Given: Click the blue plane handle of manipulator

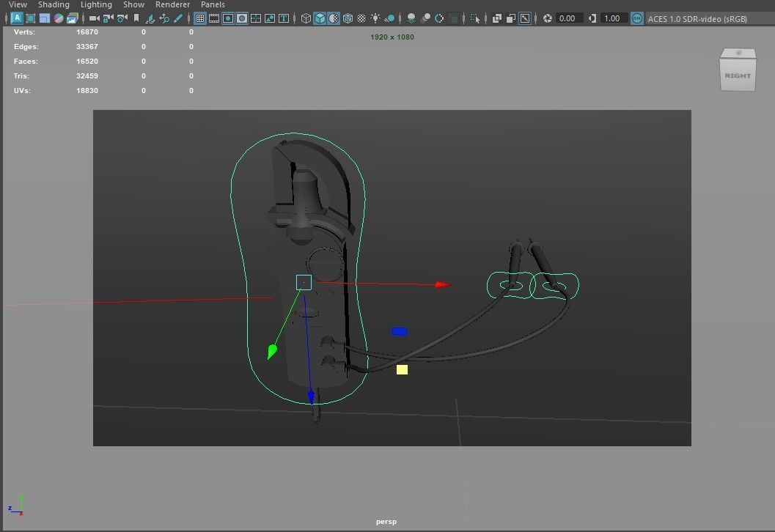Looking at the screenshot, I should pyautogui.click(x=400, y=331).
